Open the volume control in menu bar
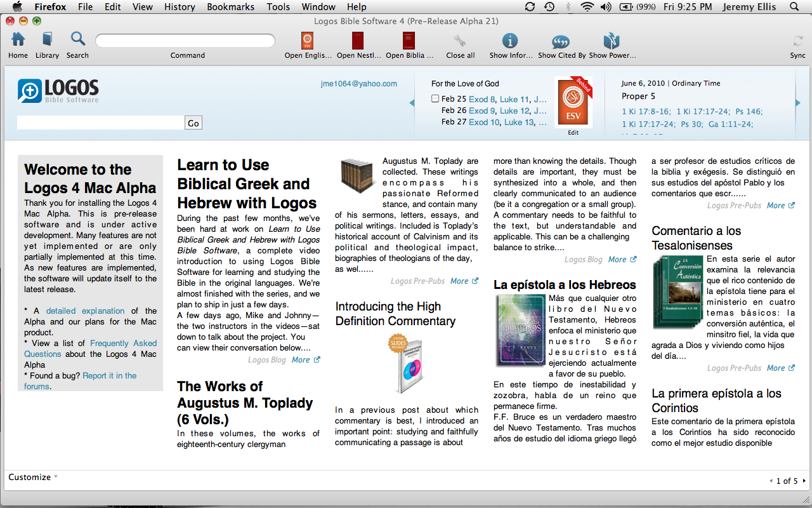Screen dimensions: 812x508 [606, 7]
